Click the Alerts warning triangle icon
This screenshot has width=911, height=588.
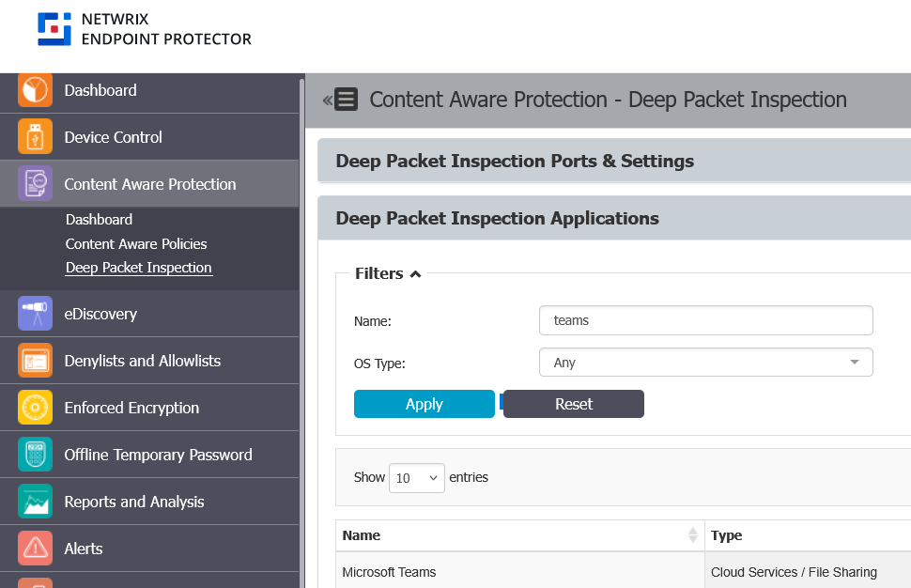(34, 548)
